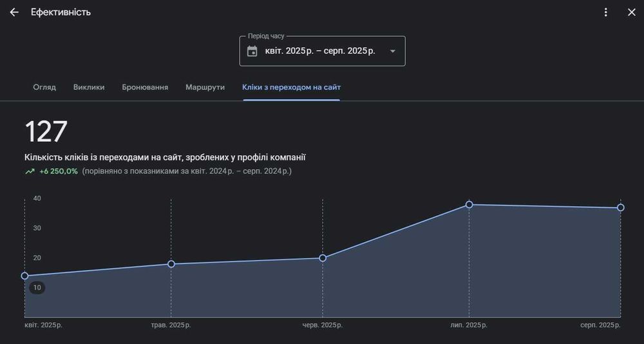Switch to the Маршрути tab

click(205, 87)
